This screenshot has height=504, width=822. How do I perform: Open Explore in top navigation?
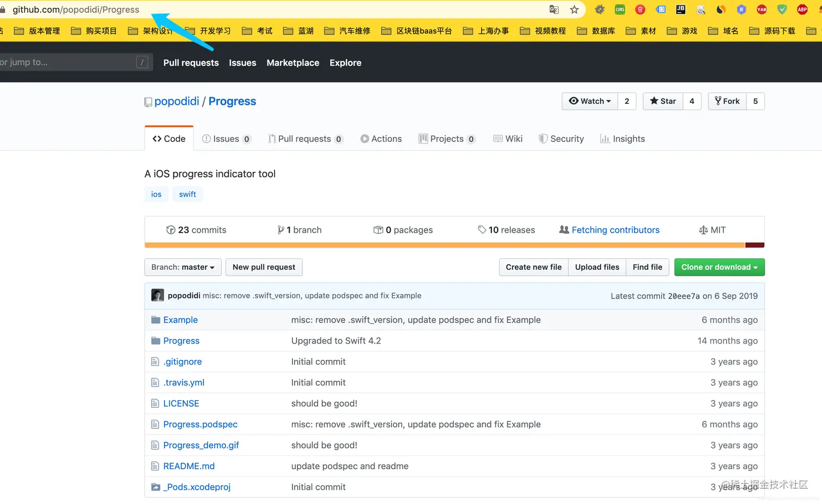345,63
